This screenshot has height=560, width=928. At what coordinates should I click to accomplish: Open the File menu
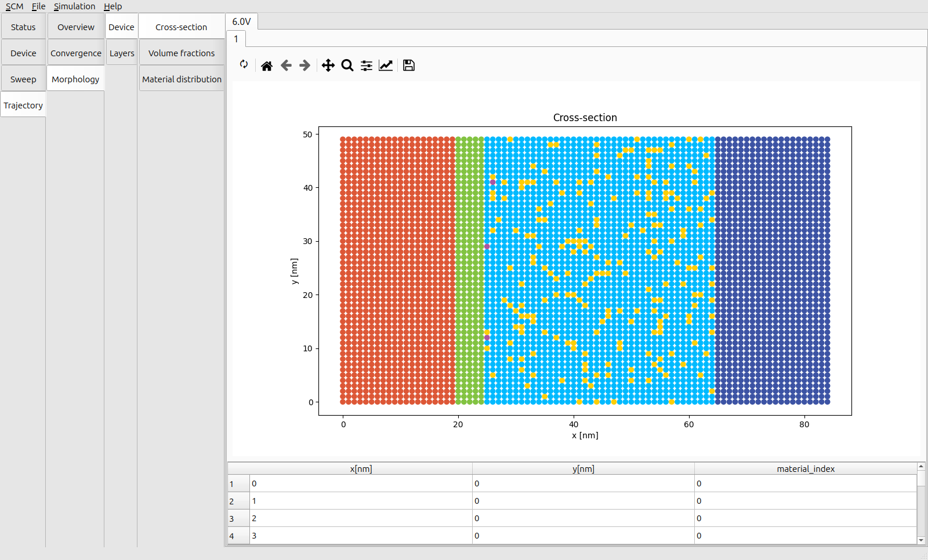[x=38, y=6]
